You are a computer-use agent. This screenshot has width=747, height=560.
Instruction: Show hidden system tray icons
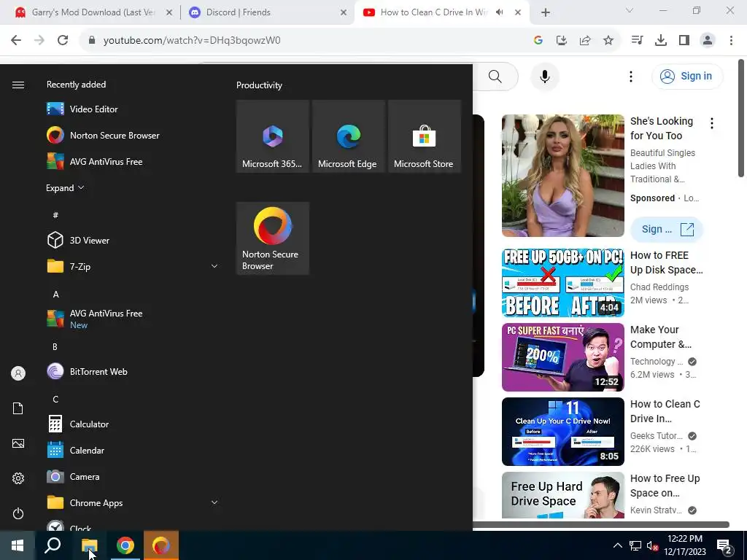point(617,545)
